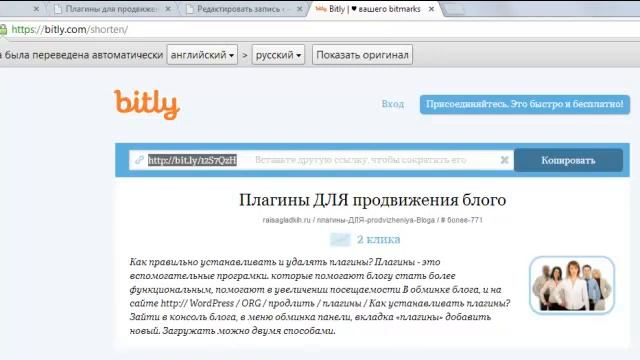
Task: Select the Bitly вашего bitmarks tab
Action: click(x=374, y=9)
